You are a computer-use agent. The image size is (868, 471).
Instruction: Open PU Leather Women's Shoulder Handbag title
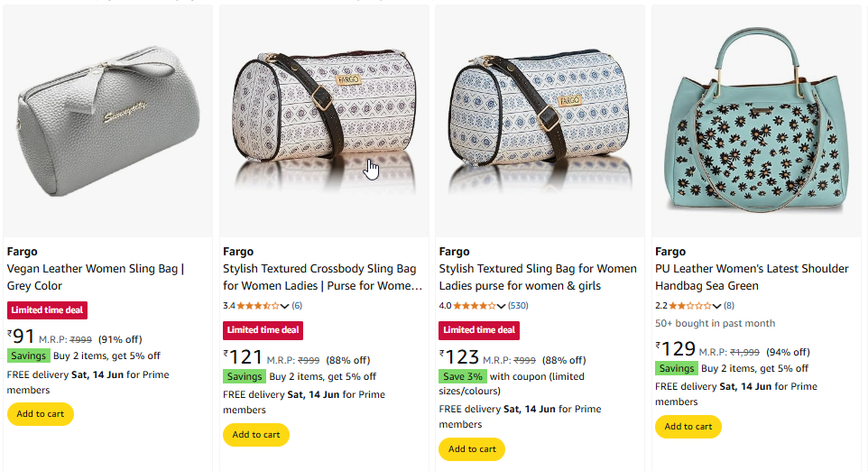coord(752,277)
